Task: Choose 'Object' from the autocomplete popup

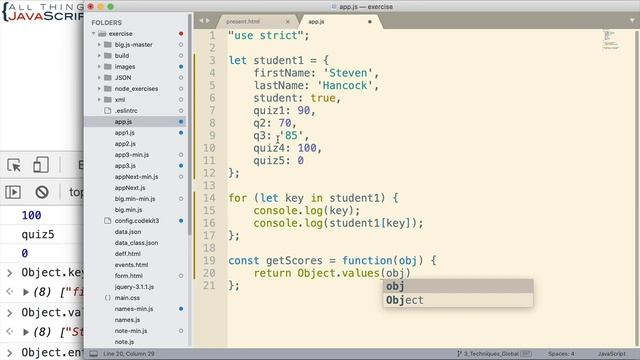Action: (458, 300)
